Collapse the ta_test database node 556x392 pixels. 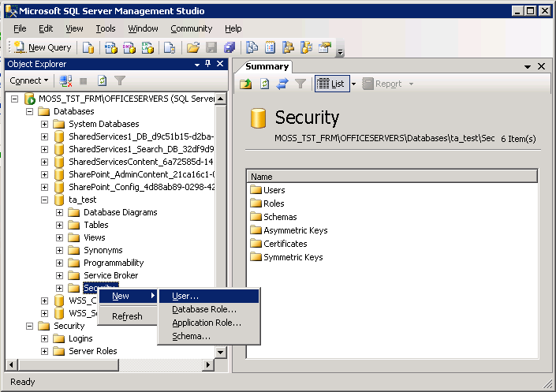(x=44, y=200)
